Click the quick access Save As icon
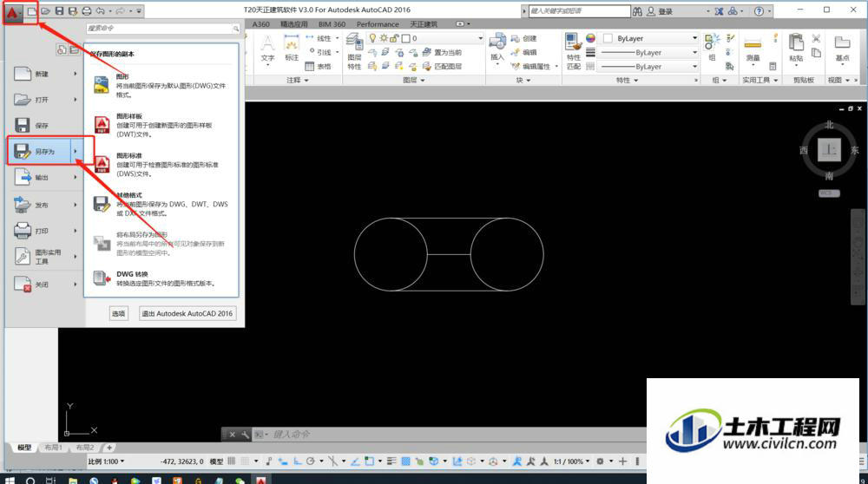 [x=73, y=10]
